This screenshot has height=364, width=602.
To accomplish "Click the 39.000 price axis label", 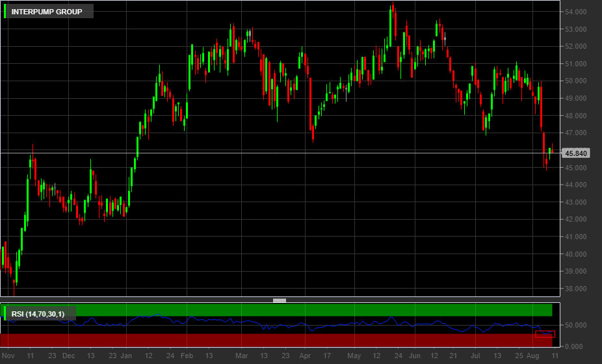I will (575, 271).
